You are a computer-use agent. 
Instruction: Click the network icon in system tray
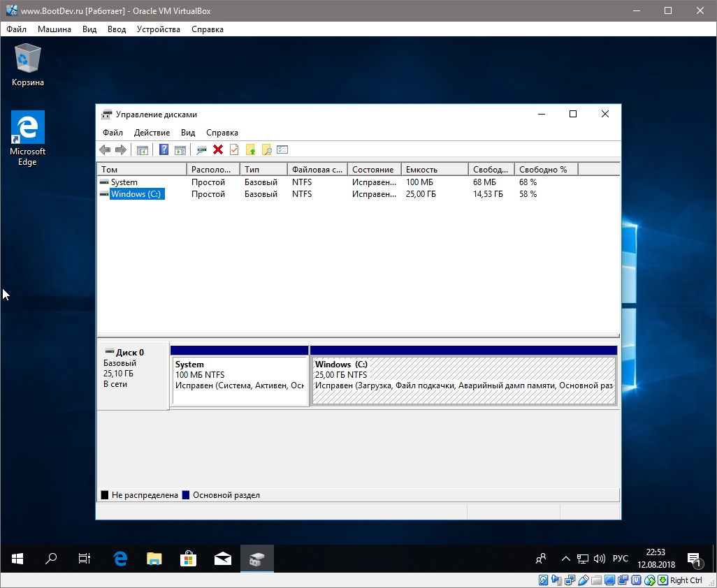583,558
